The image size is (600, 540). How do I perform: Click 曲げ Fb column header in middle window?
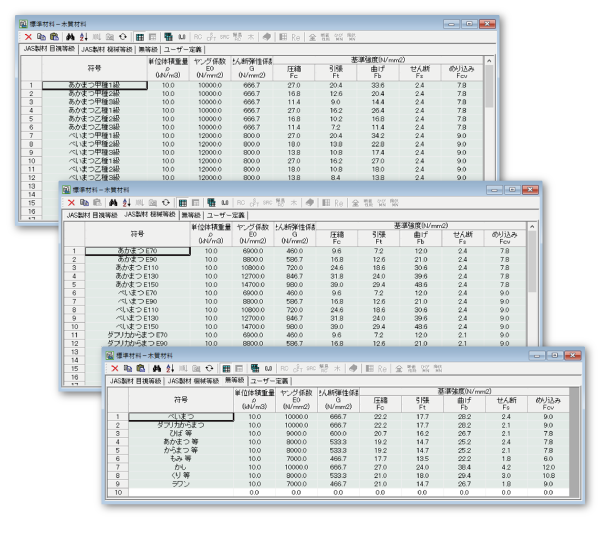pos(421,238)
